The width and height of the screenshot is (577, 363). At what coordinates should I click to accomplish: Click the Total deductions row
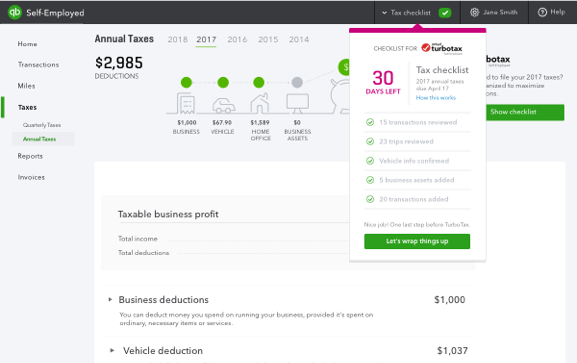point(233,253)
